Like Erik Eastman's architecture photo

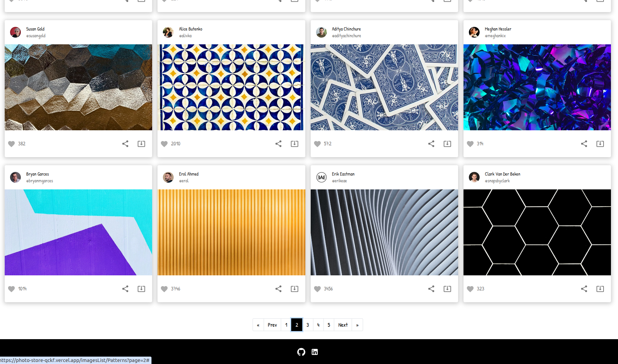[x=317, y=289]
